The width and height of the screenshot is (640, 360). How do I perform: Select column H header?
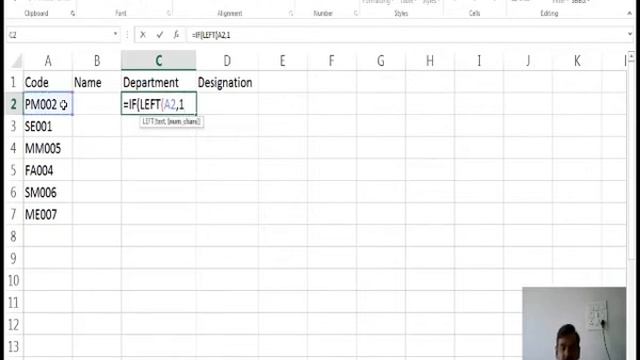(430, 61)
